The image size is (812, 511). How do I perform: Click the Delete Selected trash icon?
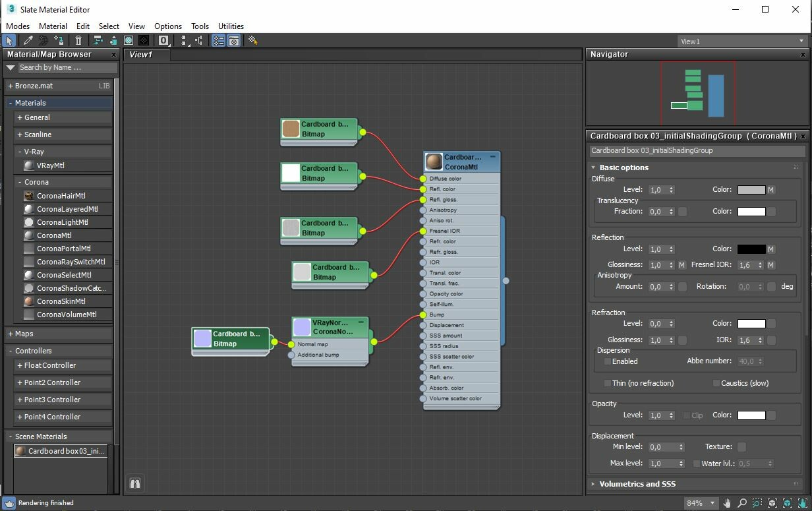point(78,41)
